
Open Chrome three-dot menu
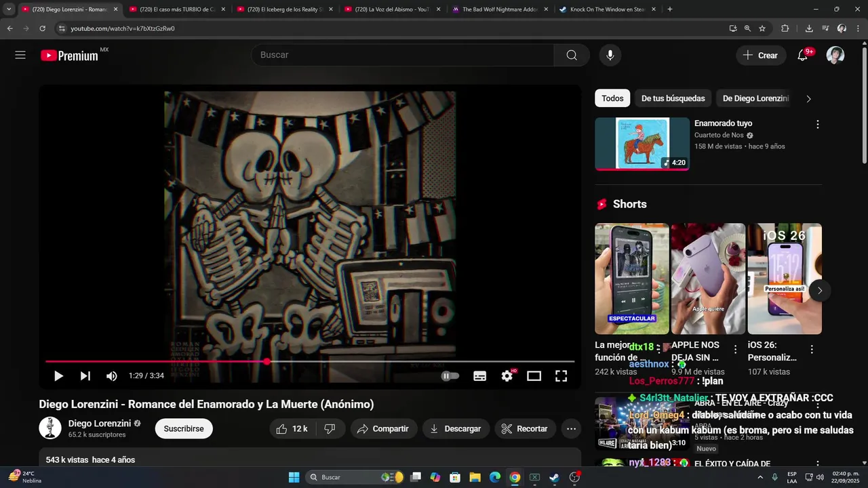point(859,28)
